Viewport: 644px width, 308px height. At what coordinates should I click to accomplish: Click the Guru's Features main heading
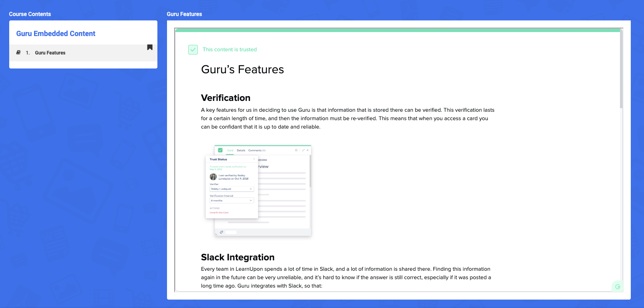pos(242,70)
